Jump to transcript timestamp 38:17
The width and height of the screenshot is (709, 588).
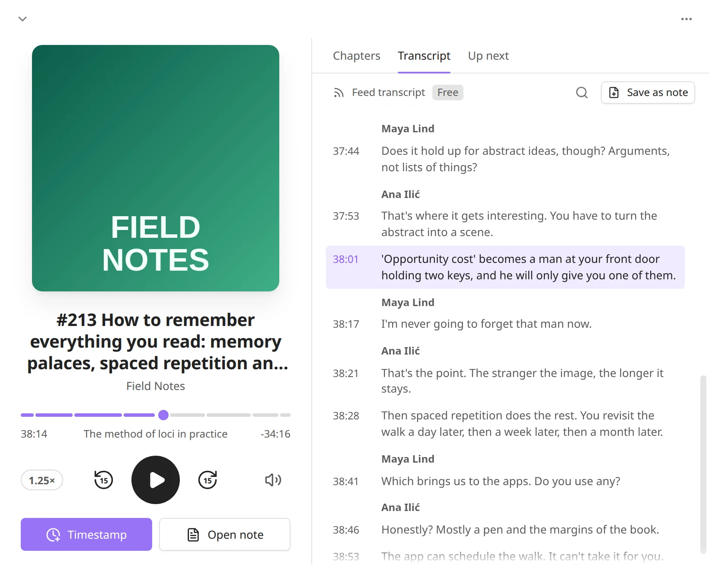click(x=346, y=324)
